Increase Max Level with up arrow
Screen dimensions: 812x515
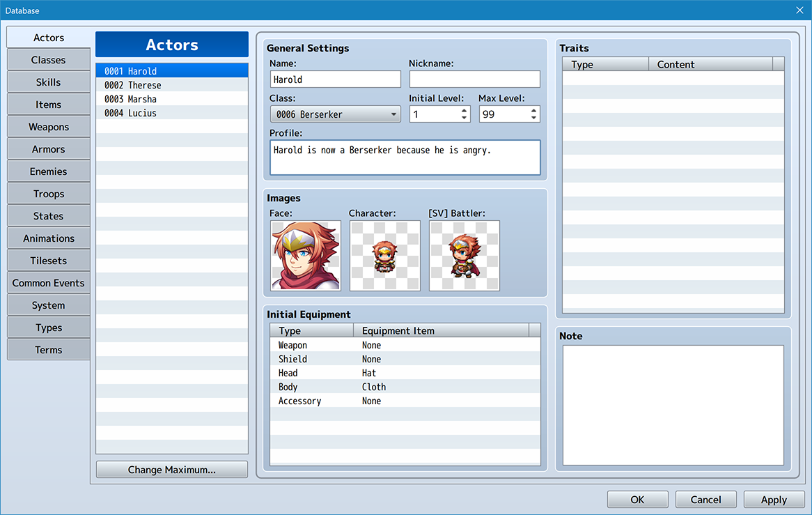click(x=533, y=110)
